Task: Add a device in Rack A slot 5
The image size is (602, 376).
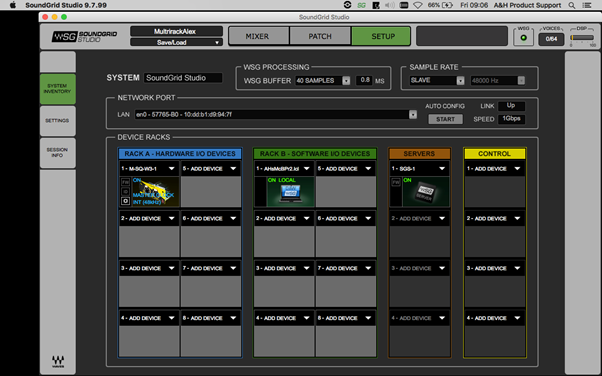Action: (210, 169)
